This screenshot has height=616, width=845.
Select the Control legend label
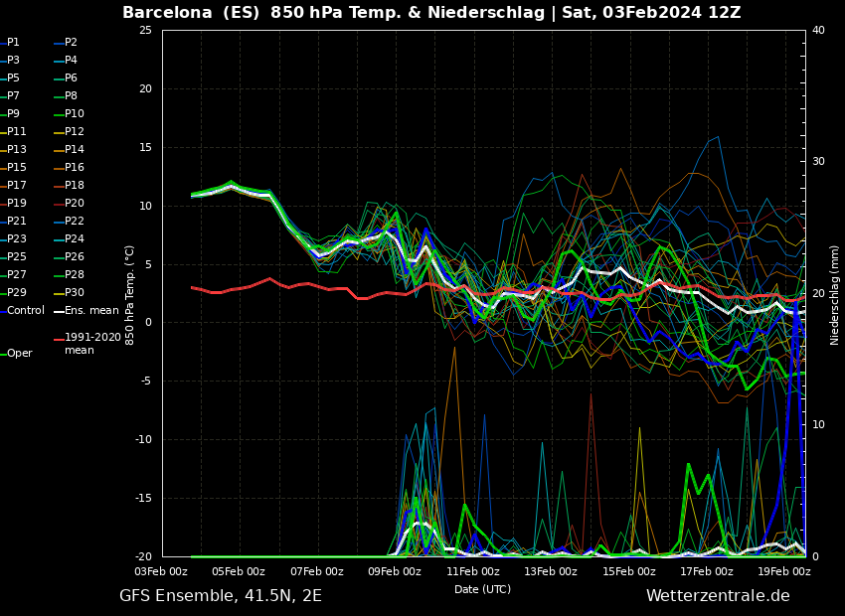click(26, 310)
